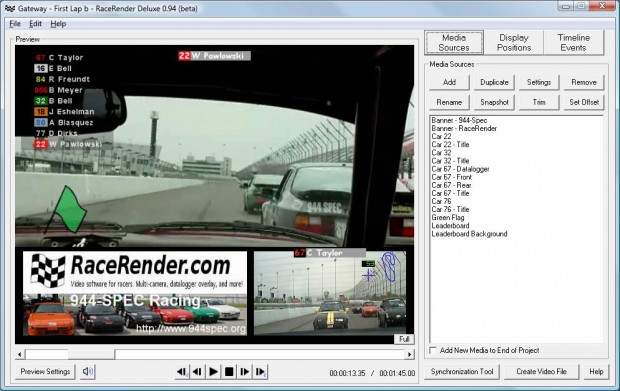Select 'Banner - 944-Spec' in media list
620x391 pixels.
459,120
